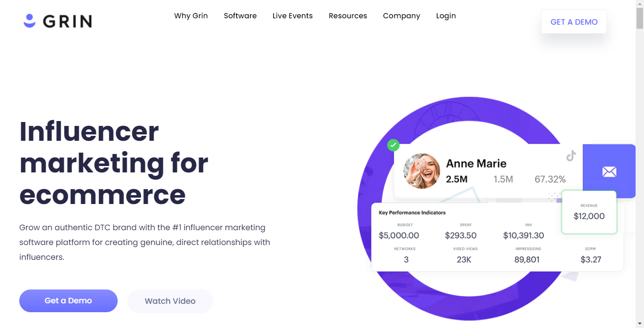This screenshot has height=328, width=644.
Task: Click the Anne Marie name text
Action: point(476,164)
